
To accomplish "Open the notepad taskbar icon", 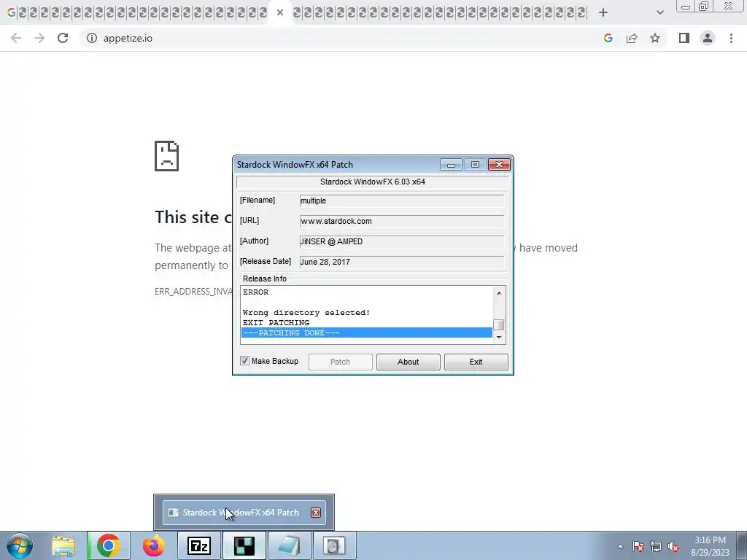I will (x=290, y=545).
